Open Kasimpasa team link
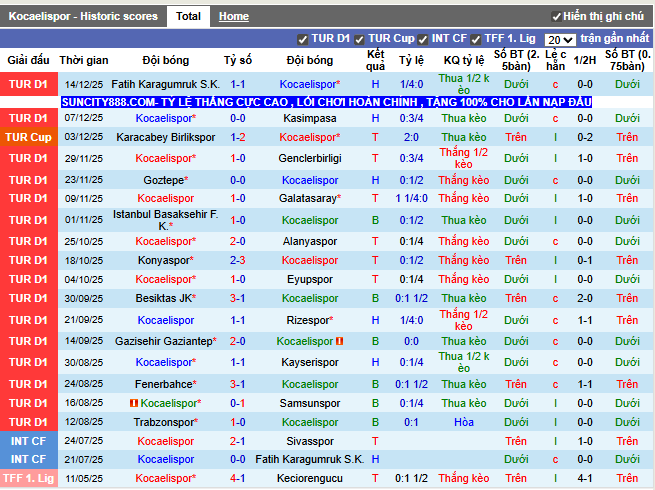 (310, 119)
